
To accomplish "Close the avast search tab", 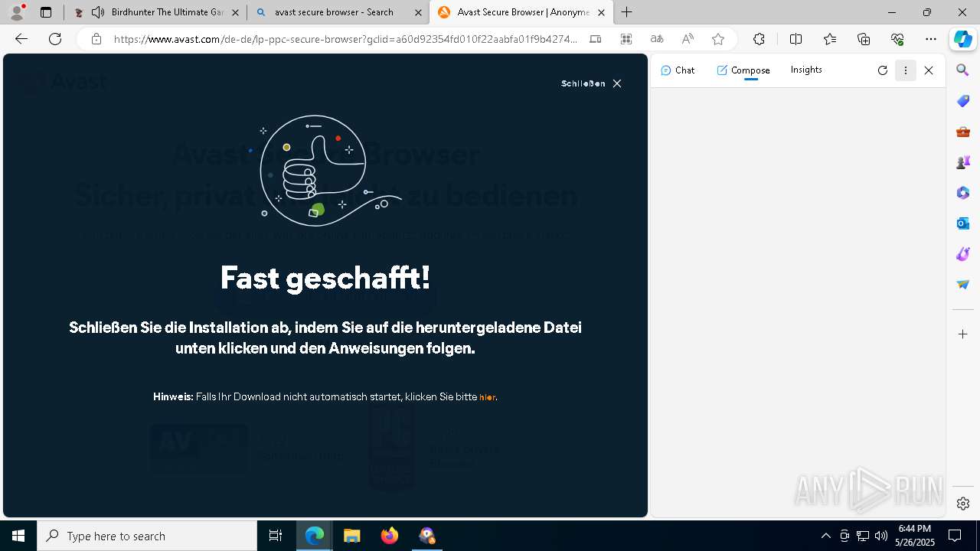I will pyautogui.click(x=418, y=12).
